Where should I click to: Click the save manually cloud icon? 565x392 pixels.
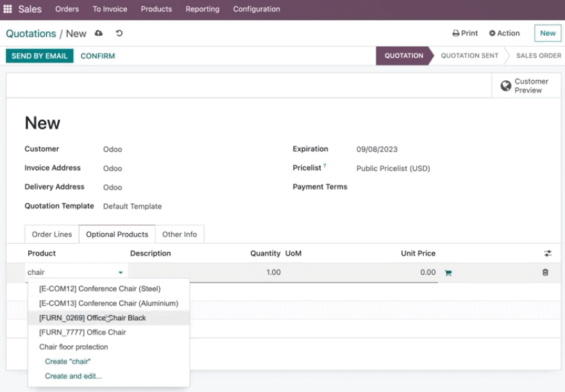(x=99, y=33)
